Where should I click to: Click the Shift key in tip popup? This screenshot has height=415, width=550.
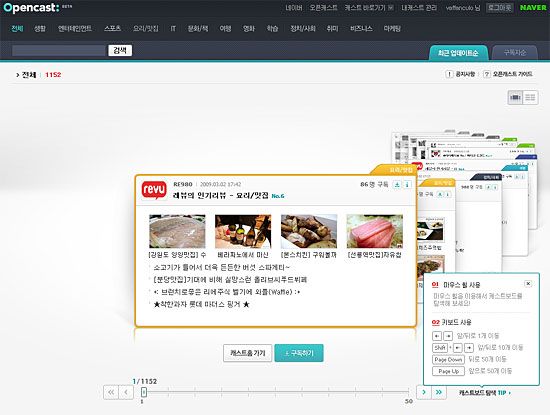click(x=440, y=348)
